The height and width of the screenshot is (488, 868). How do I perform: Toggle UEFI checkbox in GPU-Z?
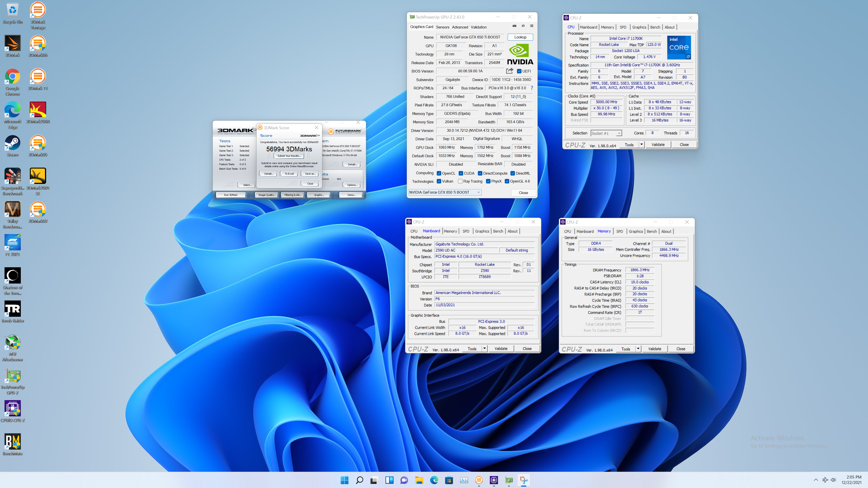[519, 71]
